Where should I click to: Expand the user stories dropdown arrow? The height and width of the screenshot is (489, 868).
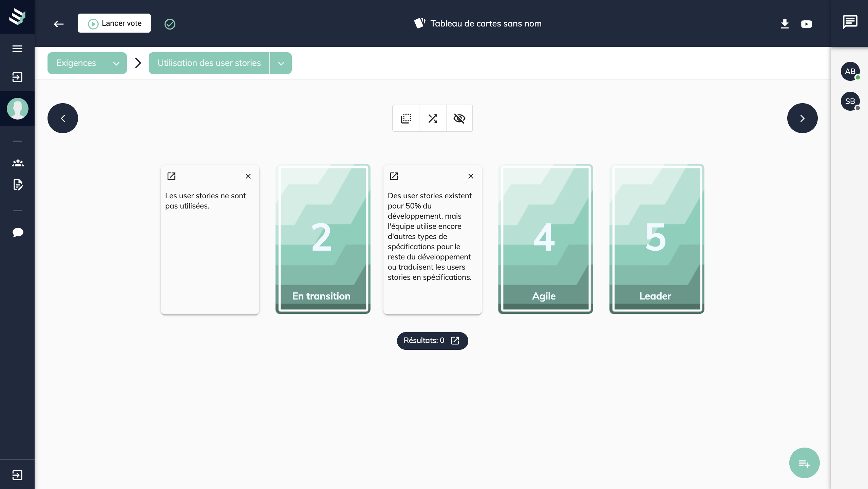pos(281,63)
